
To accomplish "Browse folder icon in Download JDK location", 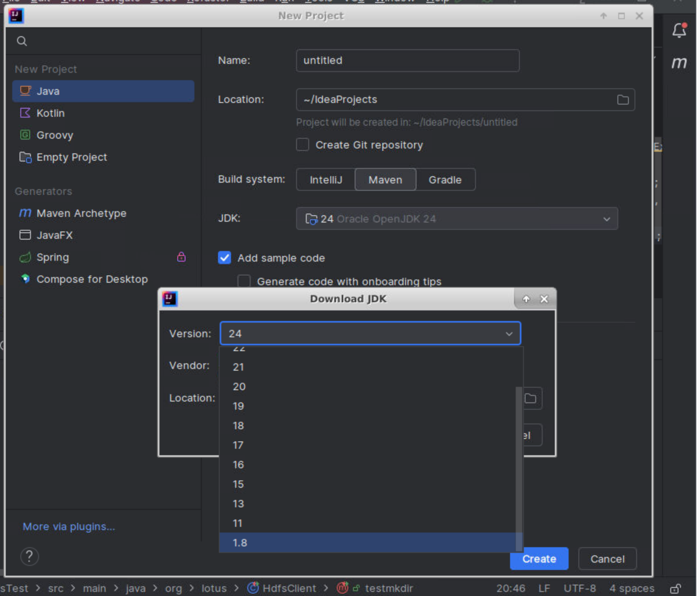I will tap(530, 398).
